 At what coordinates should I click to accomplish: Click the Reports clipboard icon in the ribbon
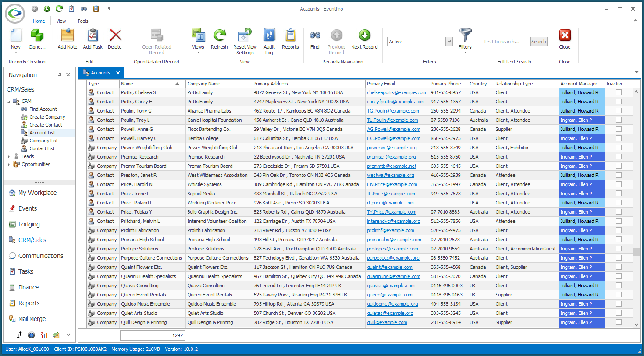pos(290,35)
